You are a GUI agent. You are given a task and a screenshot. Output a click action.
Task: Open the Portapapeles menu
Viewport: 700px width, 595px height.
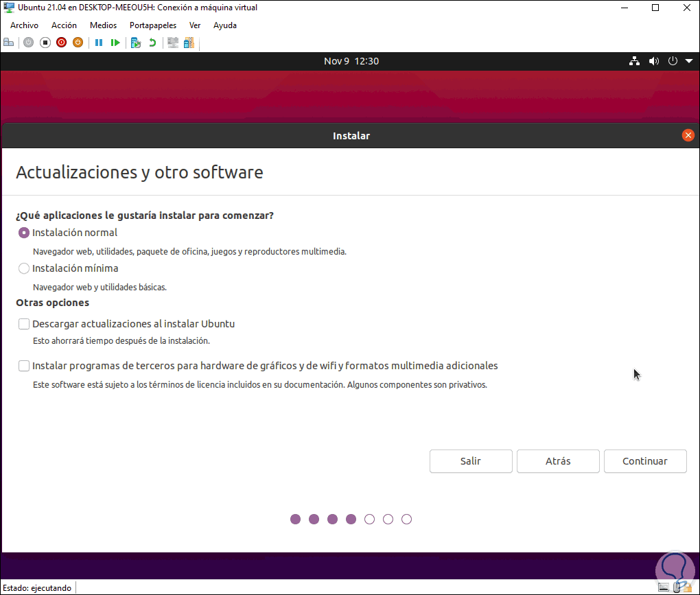pyautogui.click(x=153, y=25)
